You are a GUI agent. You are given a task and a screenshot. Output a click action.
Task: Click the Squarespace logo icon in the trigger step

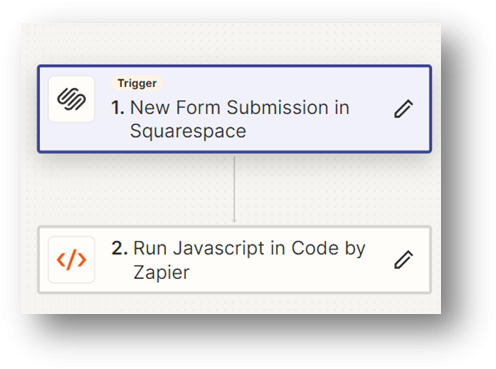click(x=71, y=99)
